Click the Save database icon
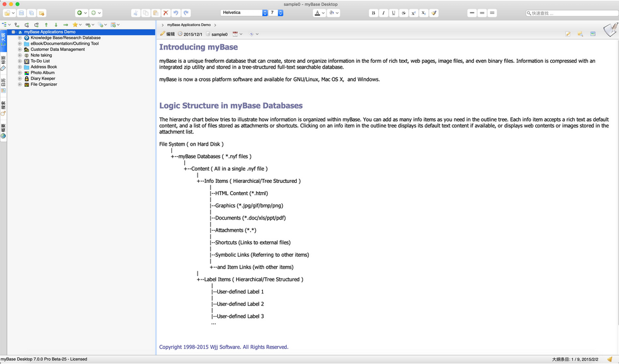Viewport: 619px width, 364px height. click(22, 13)
